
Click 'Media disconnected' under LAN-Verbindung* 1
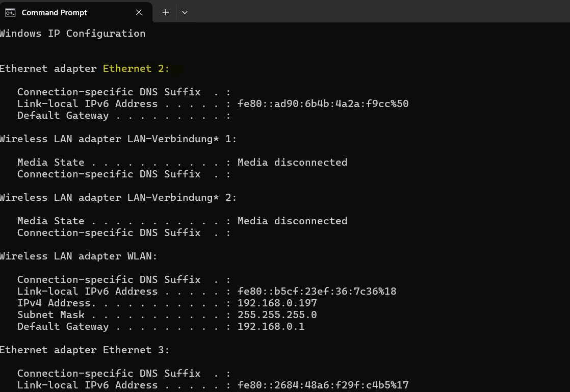coord(292,163)
